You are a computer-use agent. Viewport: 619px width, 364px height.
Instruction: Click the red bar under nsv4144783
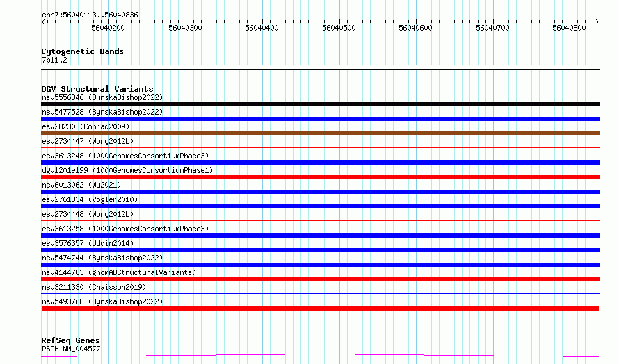[x=320, y=279]
